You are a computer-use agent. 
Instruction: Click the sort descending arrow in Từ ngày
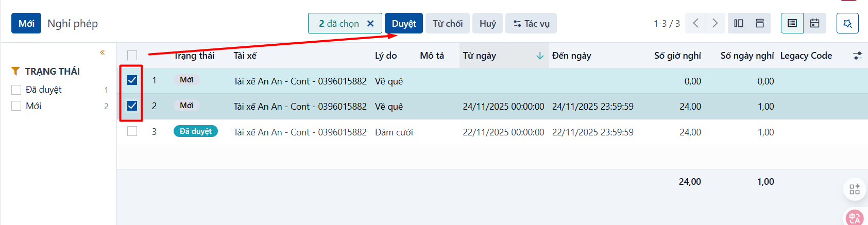pyautogui.click(x=540, y=56)
